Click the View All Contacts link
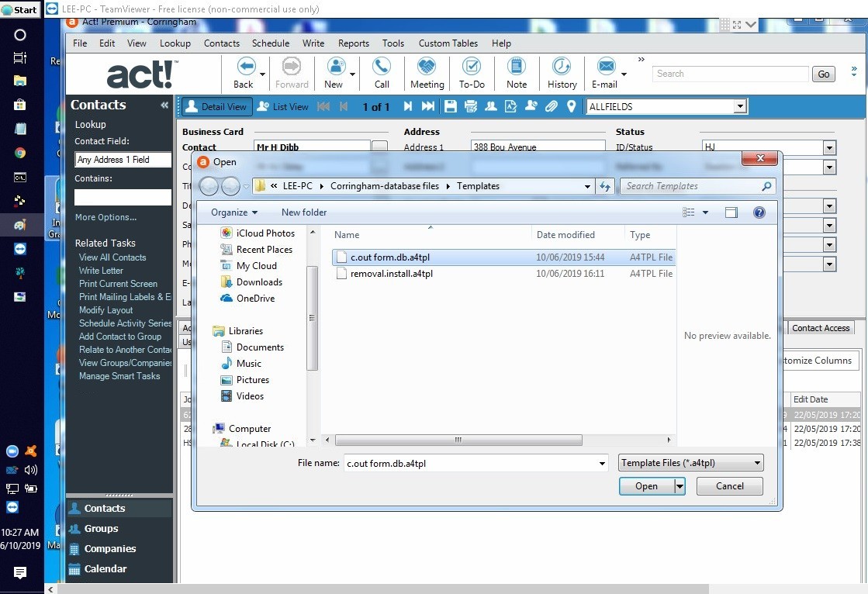 tap(112, 257)
